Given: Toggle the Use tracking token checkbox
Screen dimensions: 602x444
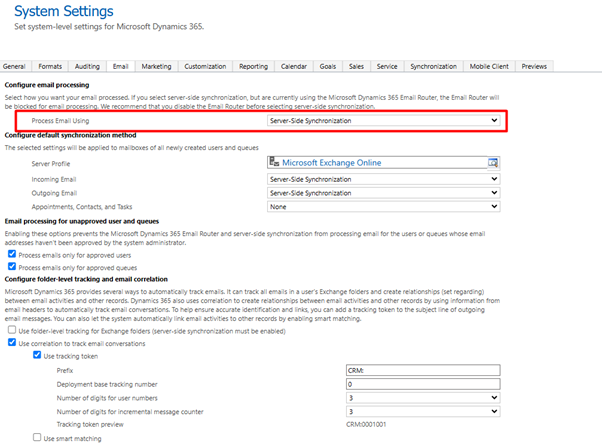Looking at the screenshot, I should click(37, 355).
